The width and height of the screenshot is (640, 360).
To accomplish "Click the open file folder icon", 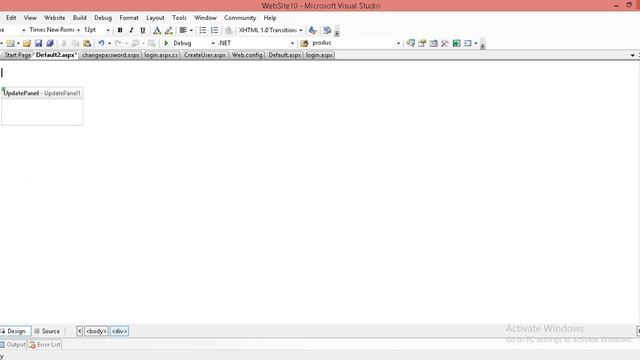I will coord(27,43).
